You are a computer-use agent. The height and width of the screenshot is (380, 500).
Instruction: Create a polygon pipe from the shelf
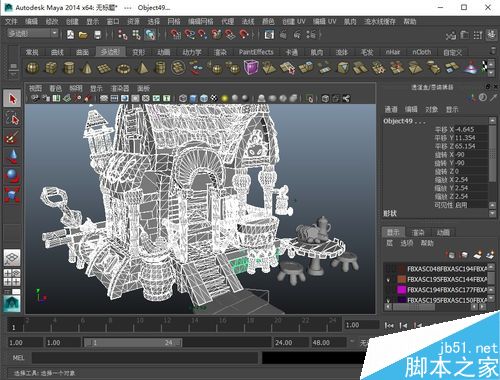160,68
